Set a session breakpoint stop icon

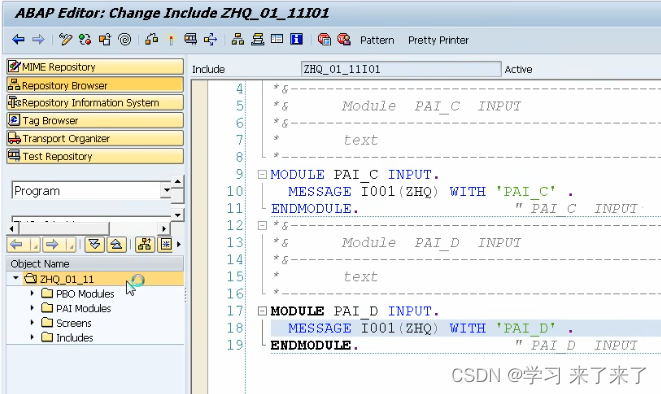tap(324, 40)
